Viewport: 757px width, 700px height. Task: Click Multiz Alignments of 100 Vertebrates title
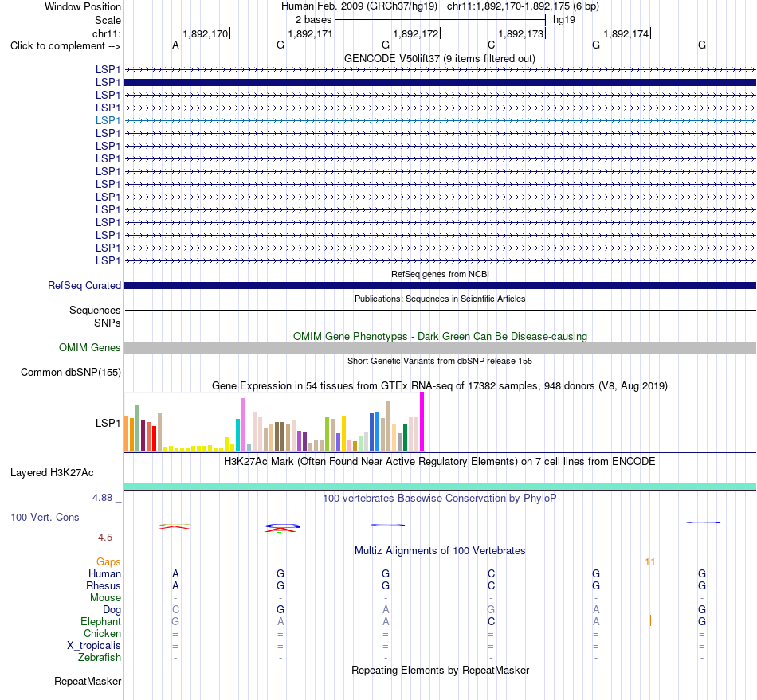[440, 550]
